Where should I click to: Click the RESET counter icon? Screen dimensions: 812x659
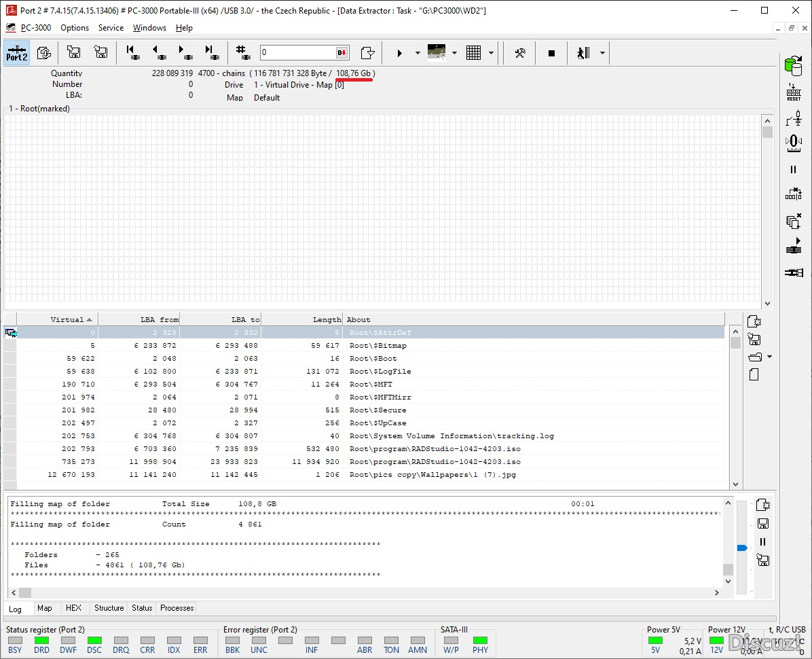pyautogui.click(x=794, y=92)
